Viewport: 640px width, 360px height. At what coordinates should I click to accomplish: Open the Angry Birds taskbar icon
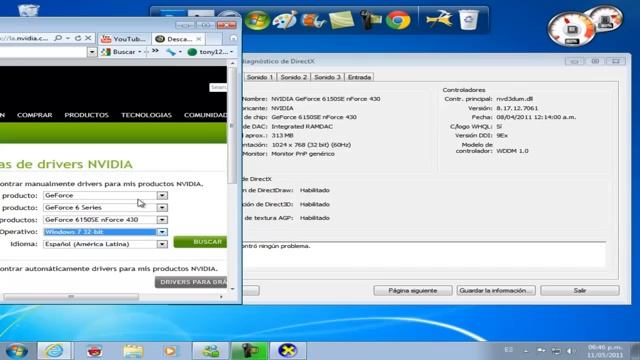(95, 351)
